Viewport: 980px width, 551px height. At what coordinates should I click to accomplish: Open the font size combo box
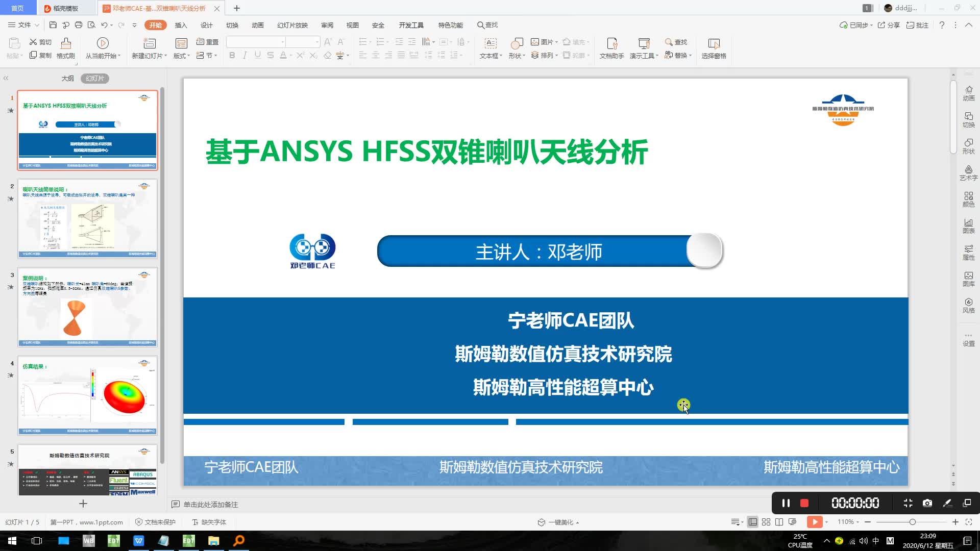(x=303, y=42)
